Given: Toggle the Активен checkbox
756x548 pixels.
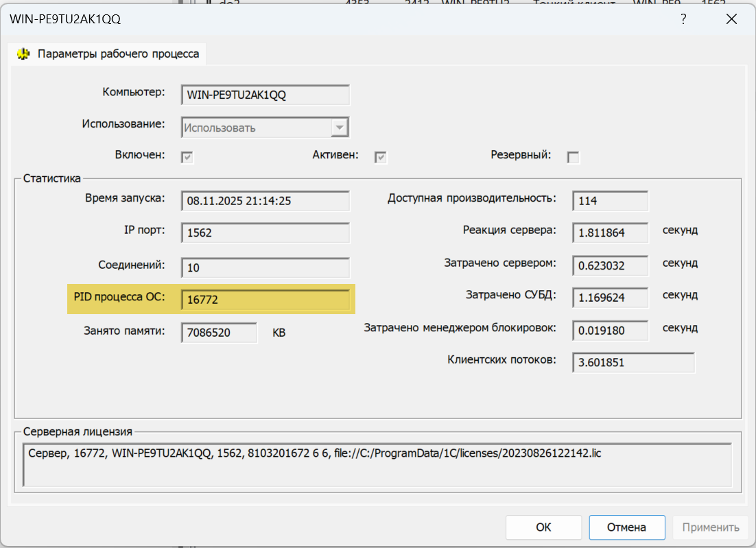Looking at the screenshot, I should coord(380,157).
